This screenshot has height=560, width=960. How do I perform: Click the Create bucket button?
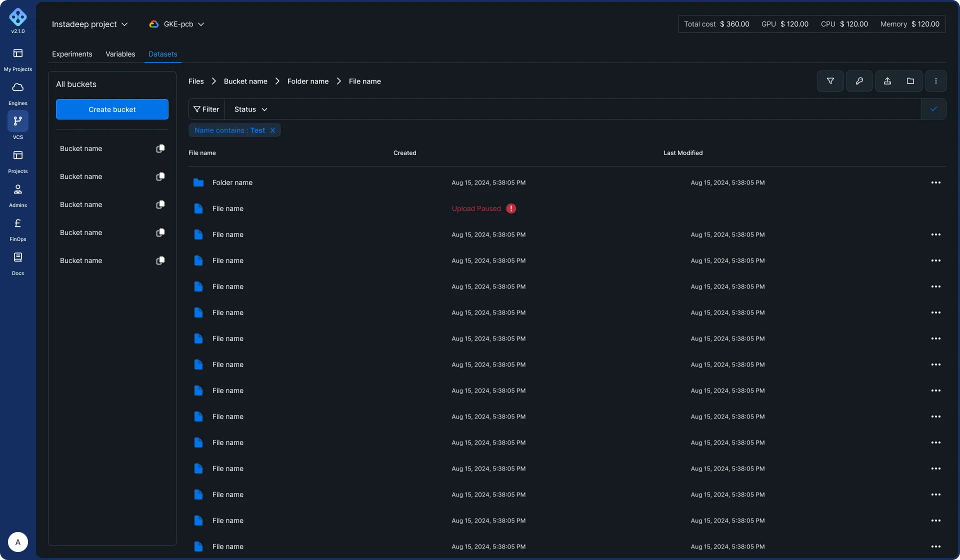click(x=112, y=109)
